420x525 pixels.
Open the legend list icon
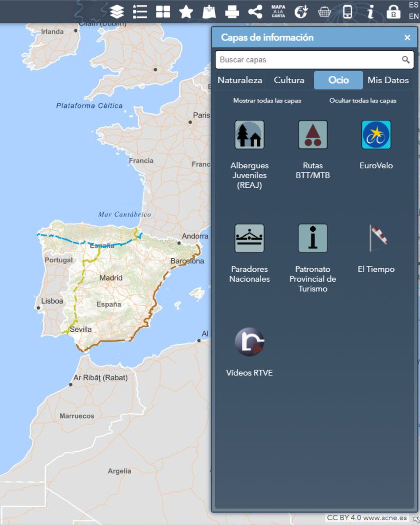[x=140, y=11]
